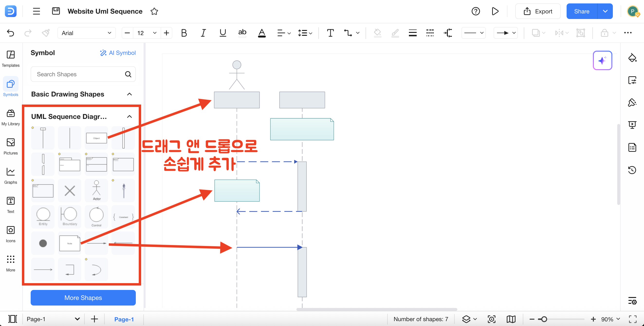Collapse the Basic Drawing Shapes section
This screenshot has height=326, width=644.
[129, 94]
